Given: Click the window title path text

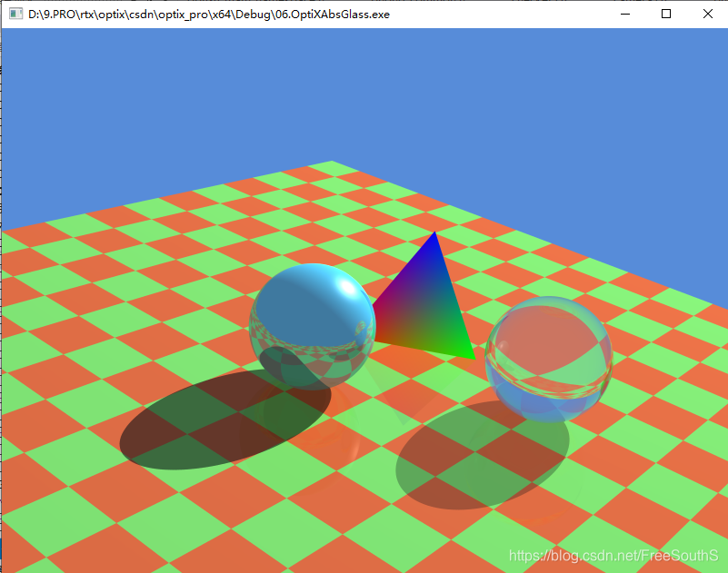Looking at the screenshot, I should point(209,15).
